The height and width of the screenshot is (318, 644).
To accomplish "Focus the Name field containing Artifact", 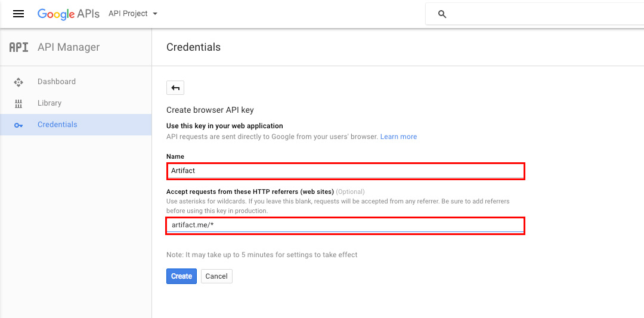I will pyautogui.click(x=345, y=171).
